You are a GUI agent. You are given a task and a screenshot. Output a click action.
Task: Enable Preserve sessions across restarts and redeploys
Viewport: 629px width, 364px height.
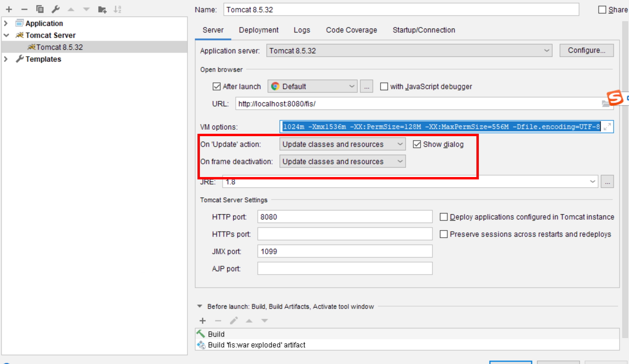point(444,234)
